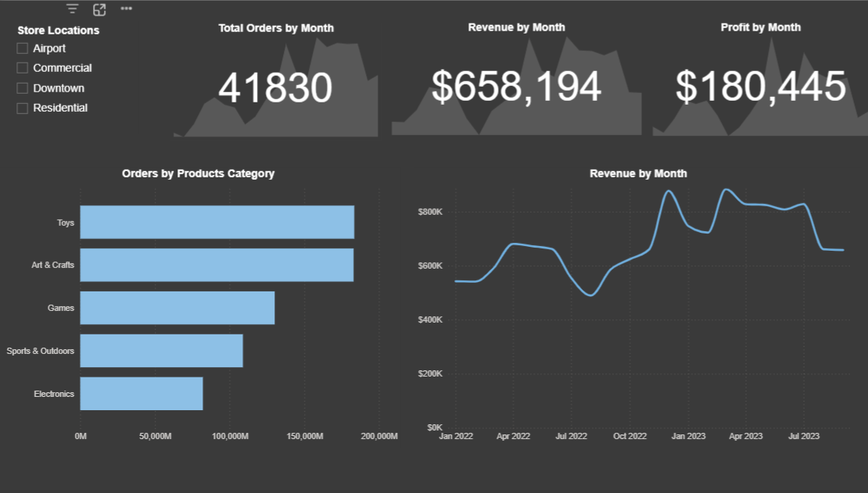Click the Orders by Products Category title
The height and width of the screenshot is (493, 868).
tap(198, 173)
